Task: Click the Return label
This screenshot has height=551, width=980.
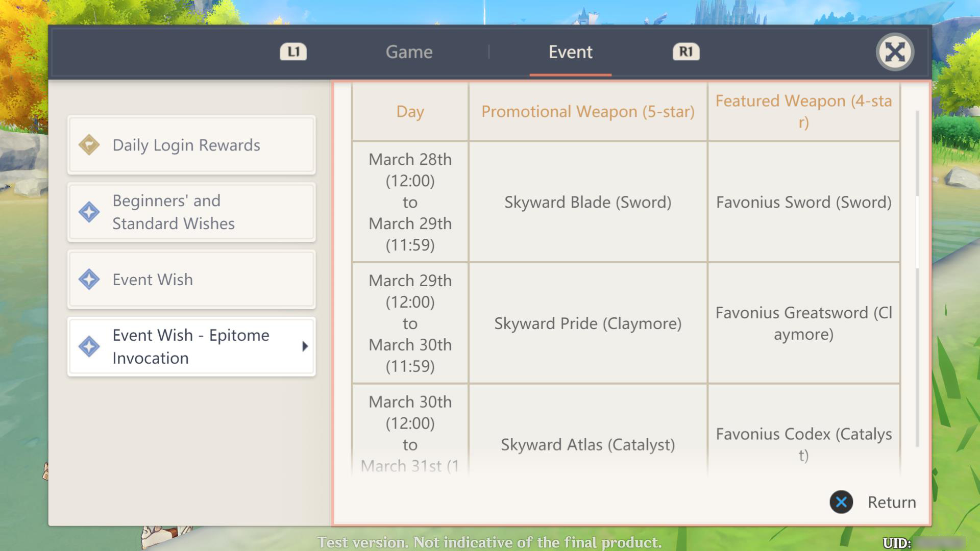Action: (892, 502)
